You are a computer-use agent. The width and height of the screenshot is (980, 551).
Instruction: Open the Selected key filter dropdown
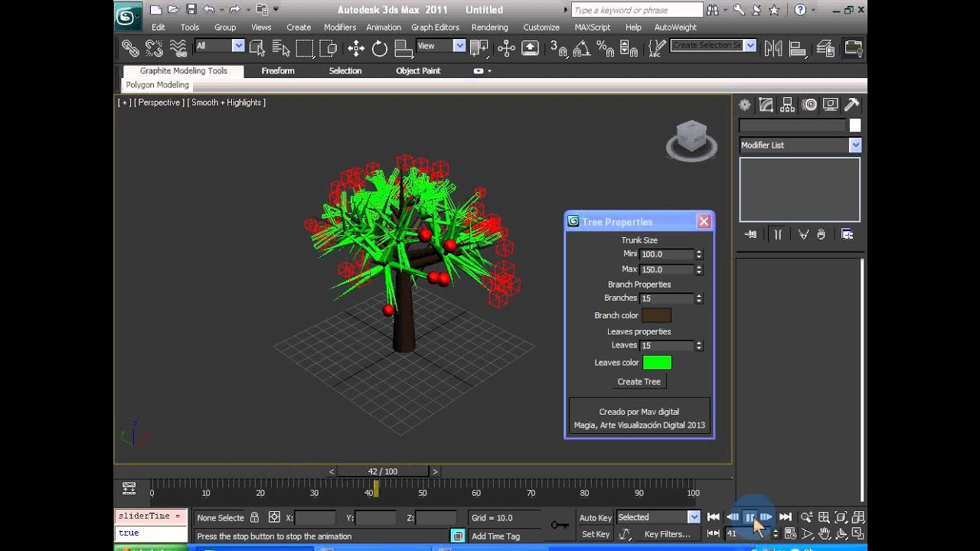[658, 517]
